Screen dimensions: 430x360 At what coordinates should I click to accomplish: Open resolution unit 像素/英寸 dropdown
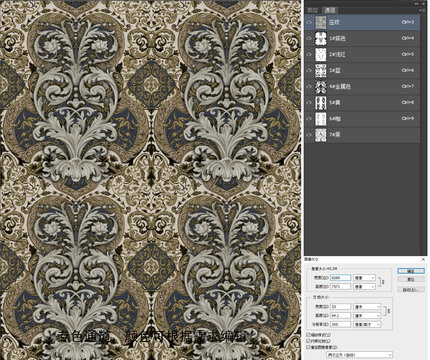[367, 324]
